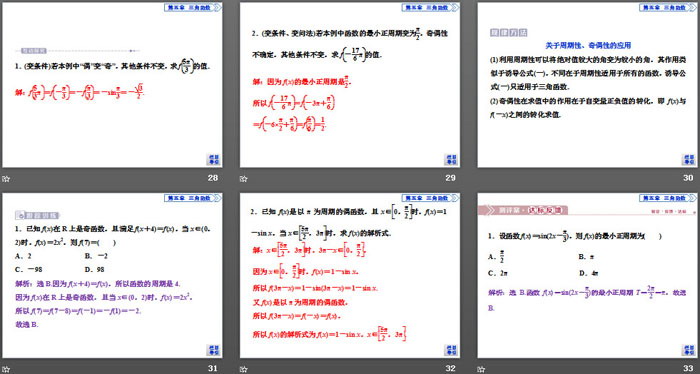This screenshot has width=700, height=374.
Task: Select slide 31 thumbnail with f(7) question
Action: 112,275
